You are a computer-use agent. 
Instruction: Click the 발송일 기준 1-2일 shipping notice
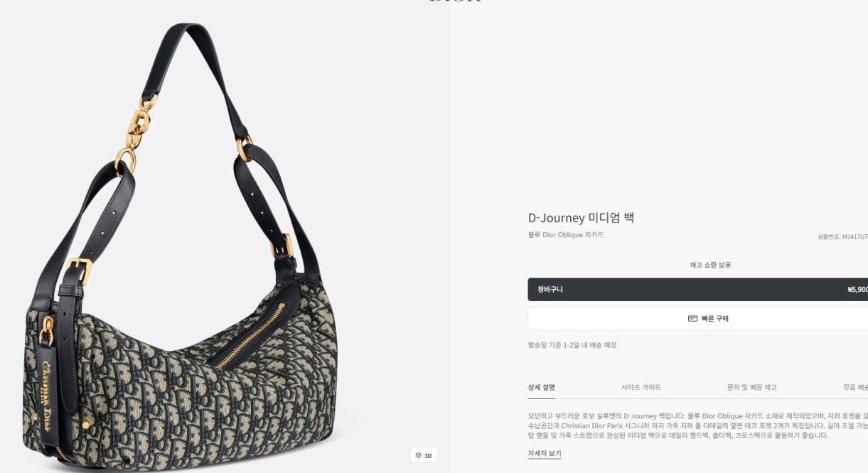pyautogui.click(x=572, y=345)
